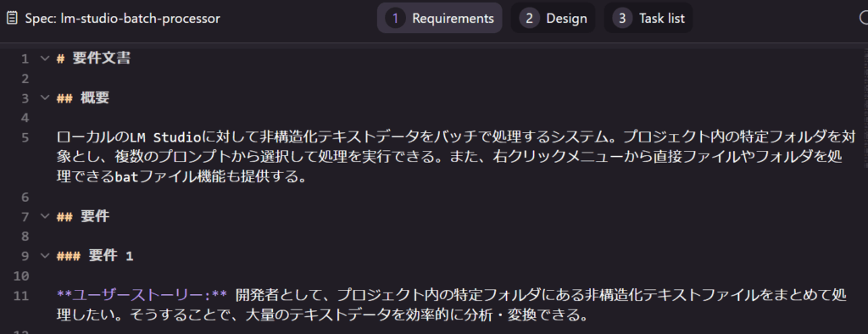Click line number 5 in the gutter
The height and width of the screenshot is (334, 868).
25,137
